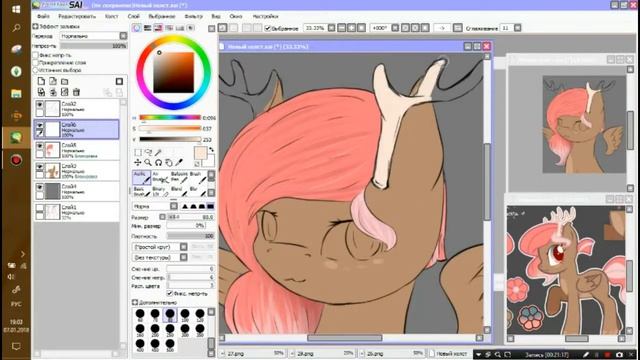Hide layer Слой3 with its eye toggle

[40, 167]
